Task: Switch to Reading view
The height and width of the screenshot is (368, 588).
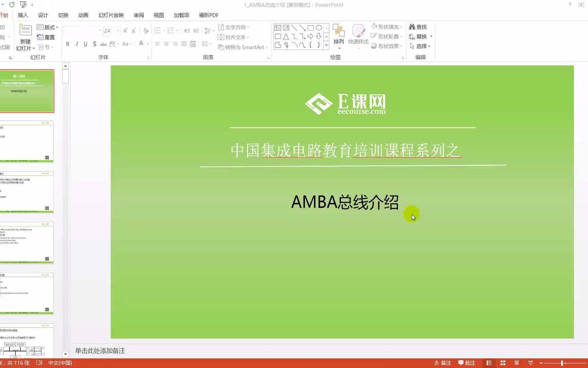Action: click(x=517, y=363)
